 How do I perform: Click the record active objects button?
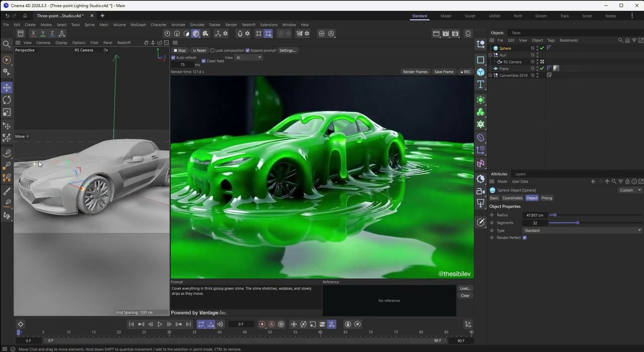tap(262, 324)
